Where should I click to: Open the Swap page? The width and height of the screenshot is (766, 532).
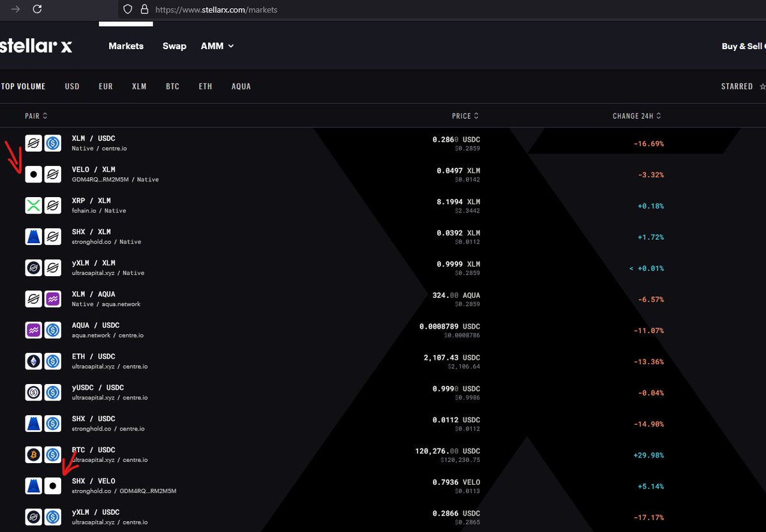pos(174,46)
